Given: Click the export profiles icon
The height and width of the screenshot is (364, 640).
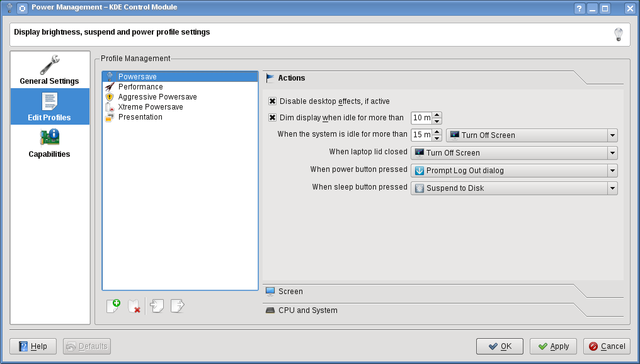Looking at the screenshot, I should 178,305.
